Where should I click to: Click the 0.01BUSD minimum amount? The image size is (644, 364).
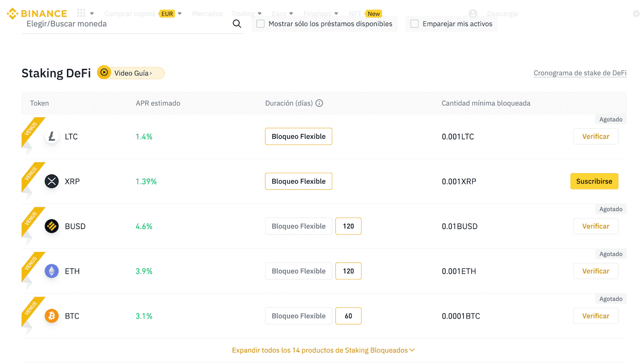460,226
